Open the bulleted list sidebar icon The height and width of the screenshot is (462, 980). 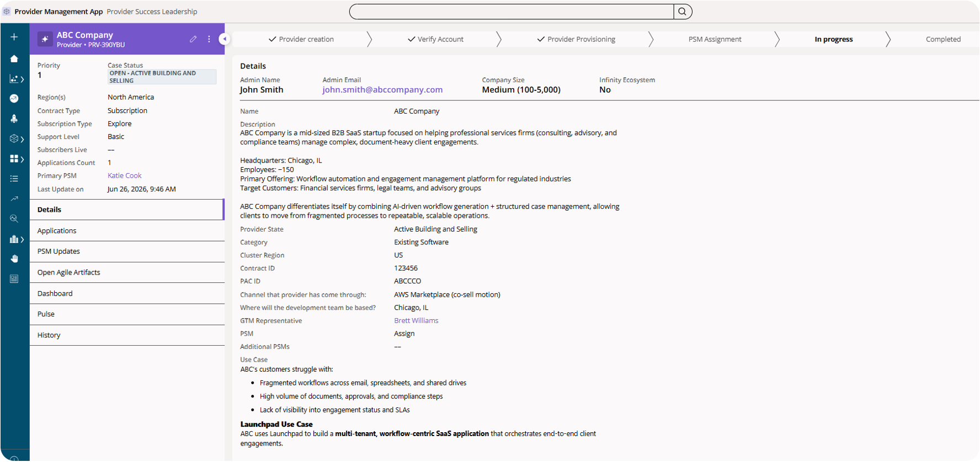point(14,179)
